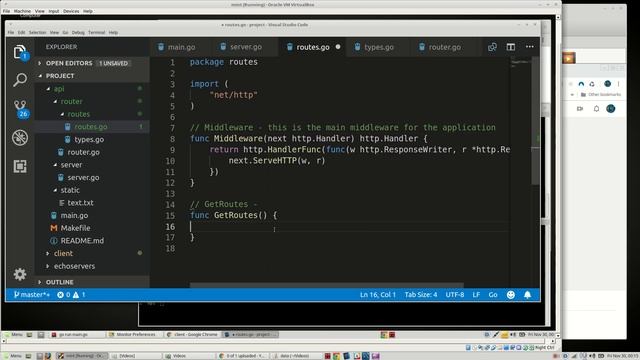Click the errors and warnings indicator in status bar

tap(71, 295)
